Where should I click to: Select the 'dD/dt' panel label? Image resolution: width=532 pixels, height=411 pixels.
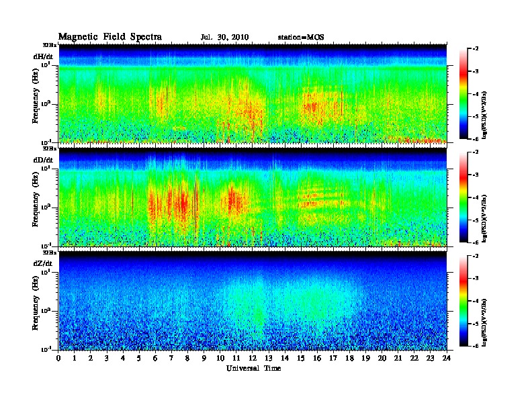[43, 160]
